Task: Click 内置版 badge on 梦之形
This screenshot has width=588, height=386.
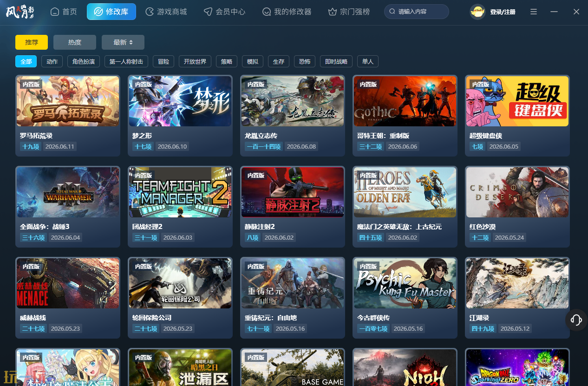Action: 144,85
